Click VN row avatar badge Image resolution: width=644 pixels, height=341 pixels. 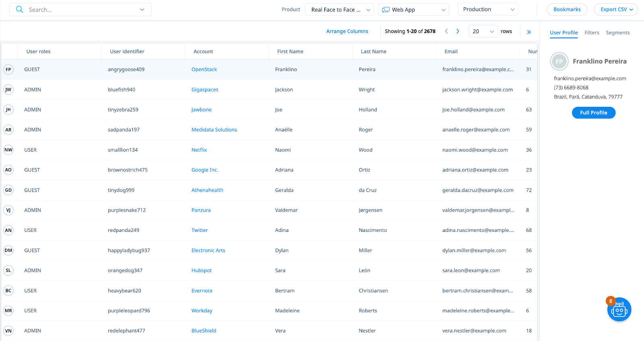click(x=8, y=331)
